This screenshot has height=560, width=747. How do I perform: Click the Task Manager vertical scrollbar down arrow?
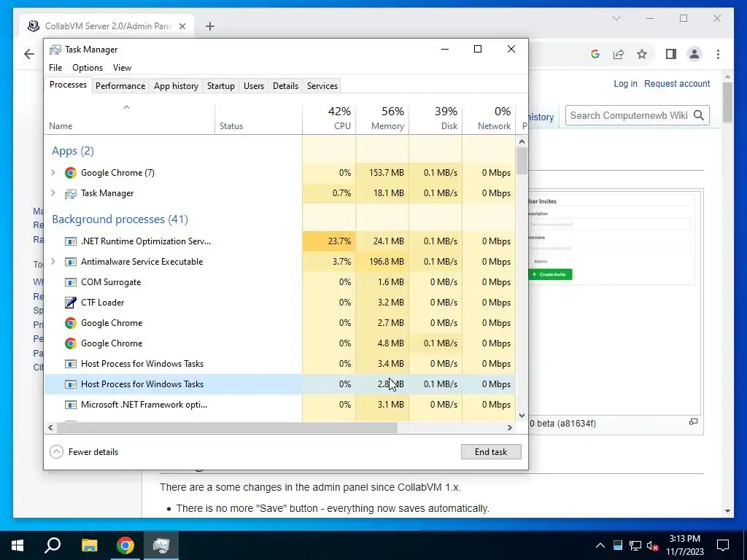[522, 415]
